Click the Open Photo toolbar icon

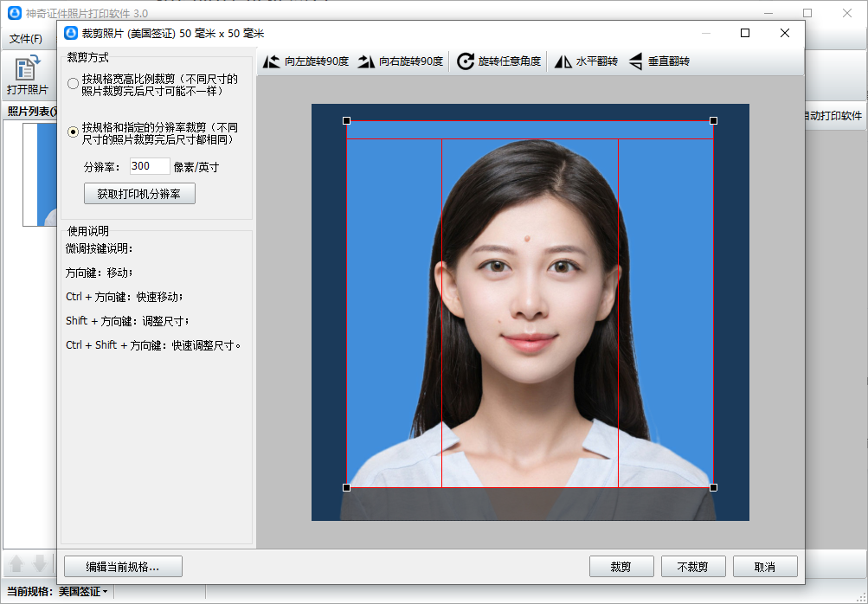click(28, 76)
